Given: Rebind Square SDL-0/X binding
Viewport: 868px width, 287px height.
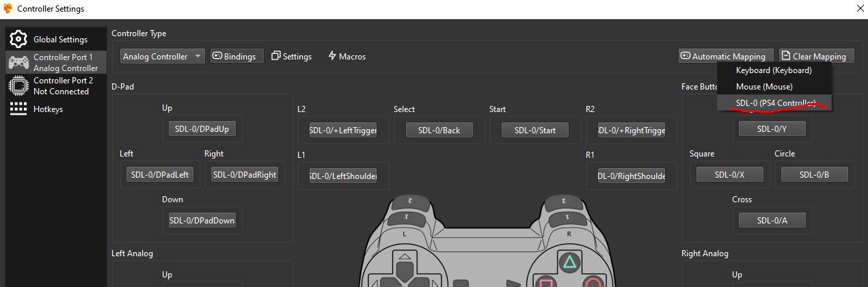Looking at the screenshot, I should 730,174.
